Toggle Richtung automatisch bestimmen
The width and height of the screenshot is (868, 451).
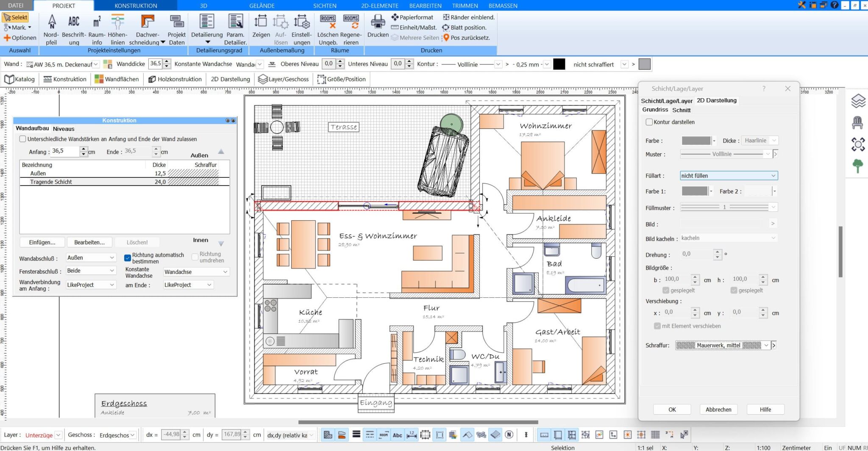(x=127, y=257)
